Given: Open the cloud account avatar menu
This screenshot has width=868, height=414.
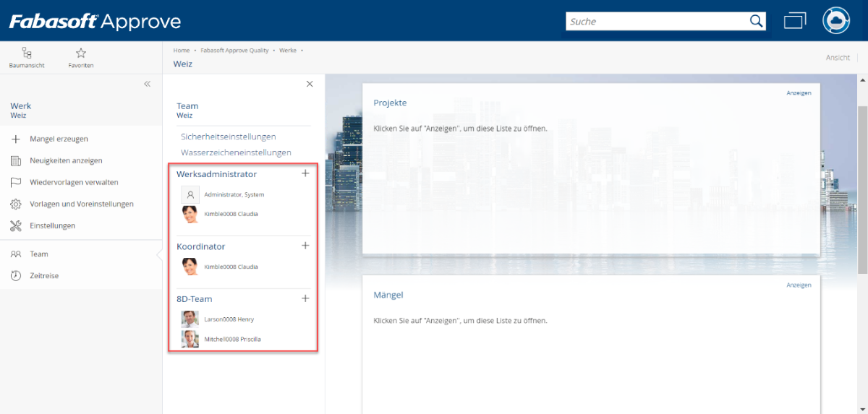Looking at the screenshot, I should [x=836, y=21].
